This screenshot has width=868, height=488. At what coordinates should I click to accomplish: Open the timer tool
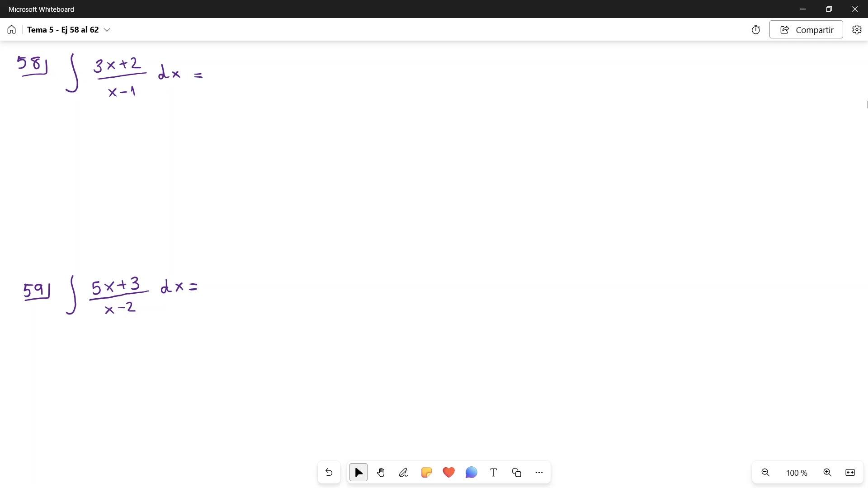(755, 30)
